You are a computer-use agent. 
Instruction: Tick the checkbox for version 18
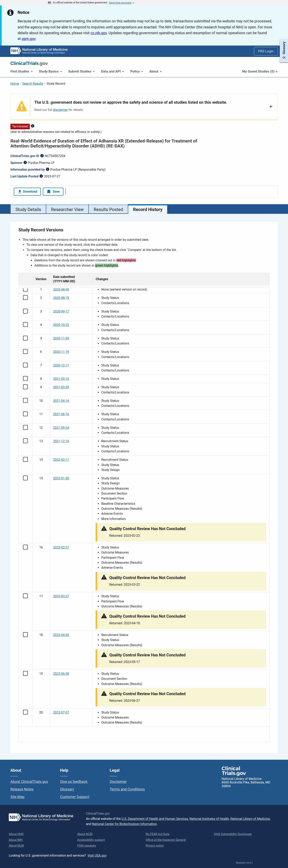click(25, 634)
